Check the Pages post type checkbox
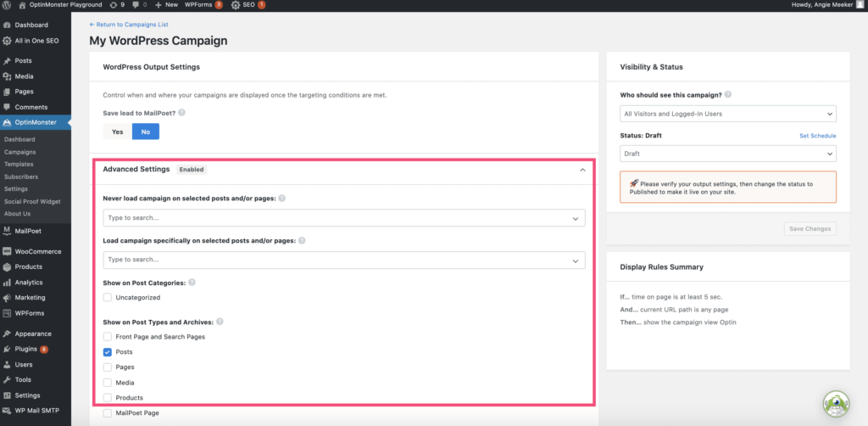Viewport: 868px width, 426px height. [x=108, y=367]
